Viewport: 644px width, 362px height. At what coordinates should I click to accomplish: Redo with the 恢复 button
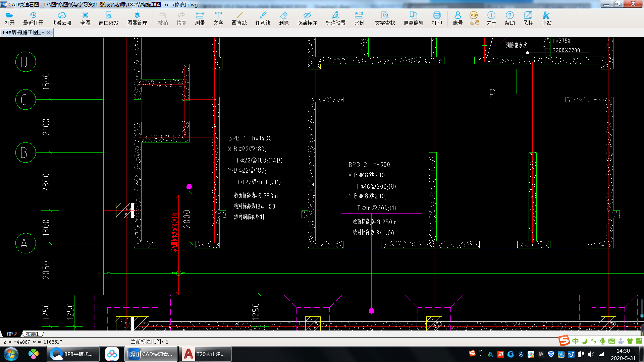181,18
